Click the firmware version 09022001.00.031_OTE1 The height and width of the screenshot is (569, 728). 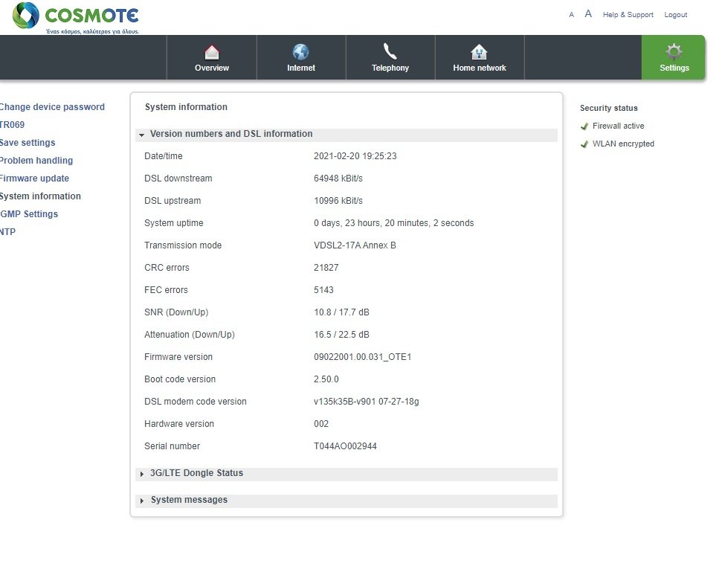point(363,357)
